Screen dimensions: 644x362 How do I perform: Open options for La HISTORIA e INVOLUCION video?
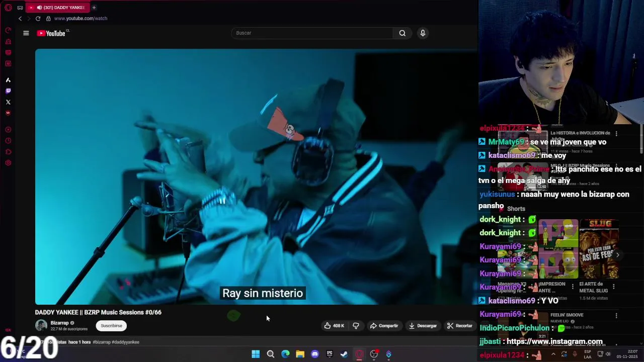(x=616, y=134)
